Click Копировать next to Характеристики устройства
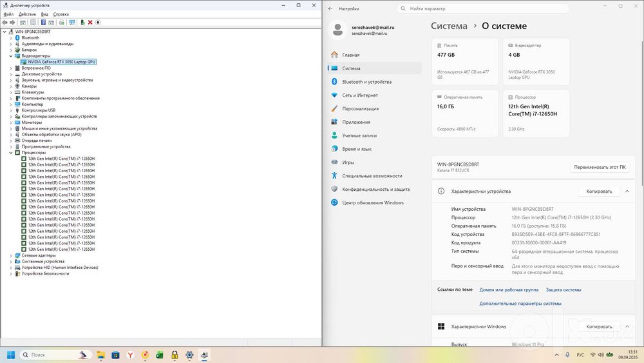This screenshot has width=644, height=363. pyautogui.click(x=599, y=191)
